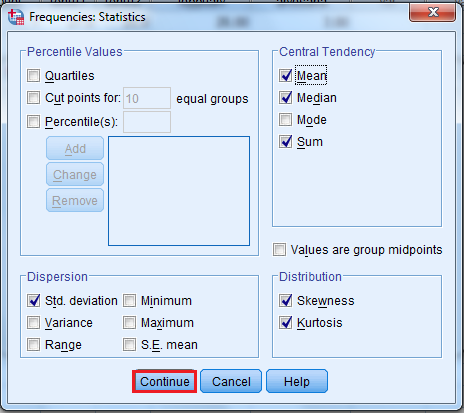Viewport: 464px width, 414px height.
Task: Uncheck the Skewness option
Action: [286, 300]
